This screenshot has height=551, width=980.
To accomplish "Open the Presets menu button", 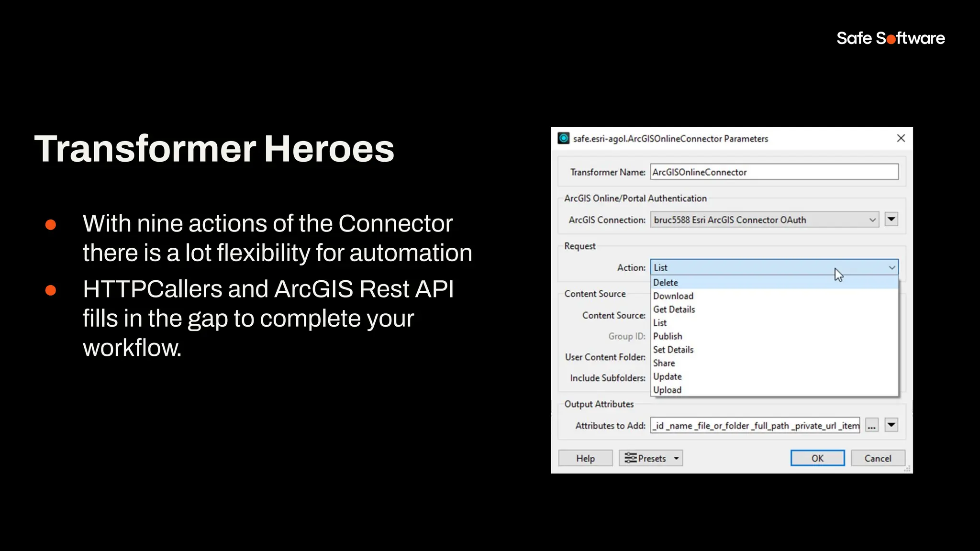I will pos(651,458).
